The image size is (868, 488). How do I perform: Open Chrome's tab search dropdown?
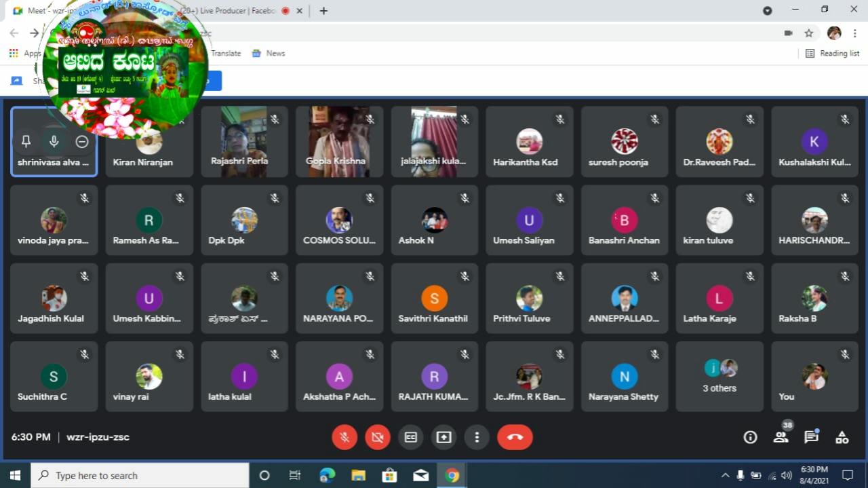tap(767, 11)
